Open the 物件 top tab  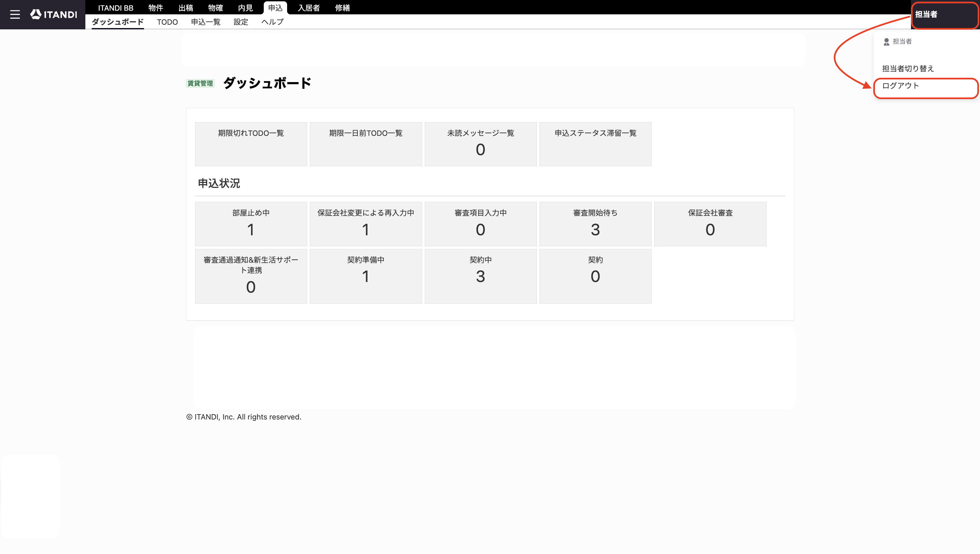pyautogui.click(x=156, y=8)
